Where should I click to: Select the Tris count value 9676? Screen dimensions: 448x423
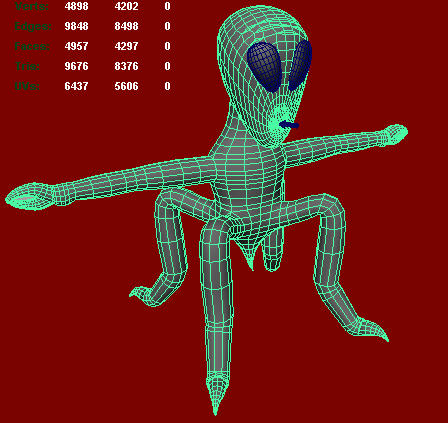point(76,66)
